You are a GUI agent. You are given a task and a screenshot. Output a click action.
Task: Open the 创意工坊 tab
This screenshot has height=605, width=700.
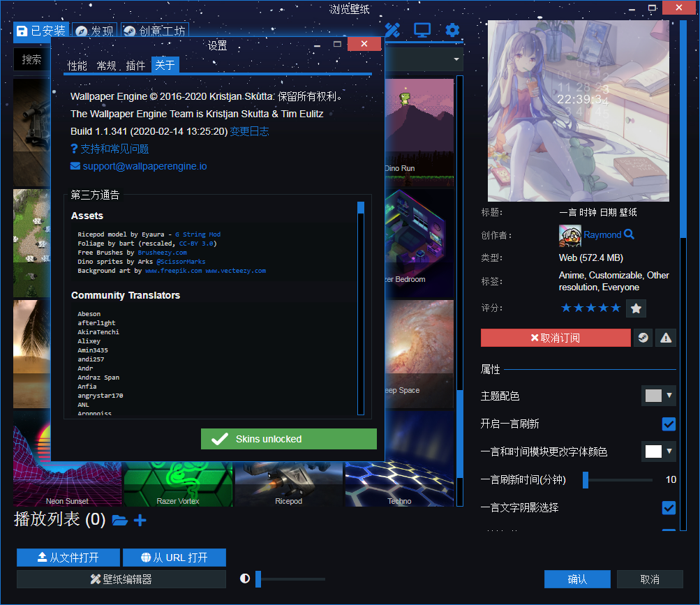tap(155, 30)
